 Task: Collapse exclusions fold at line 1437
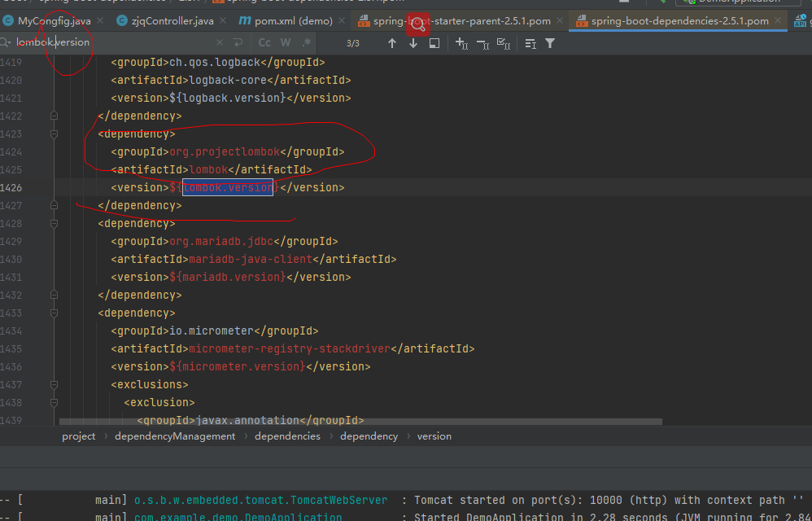[x=54, y=385]
